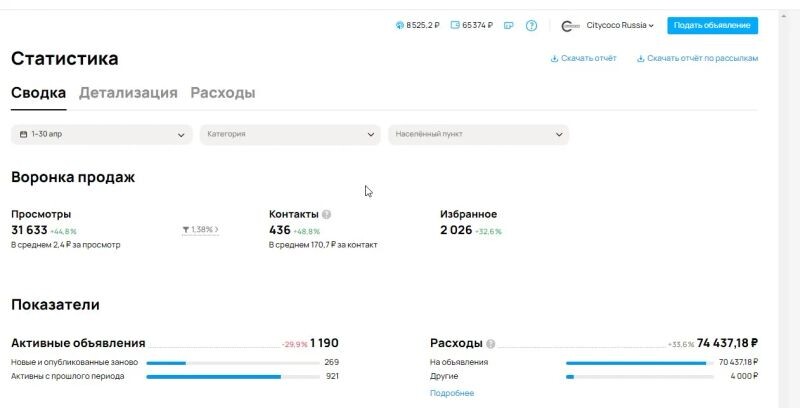Click the 1,38% conversion funnel indicator
The width and height of the screenshot is (800, 408).
tap(201, 230)
